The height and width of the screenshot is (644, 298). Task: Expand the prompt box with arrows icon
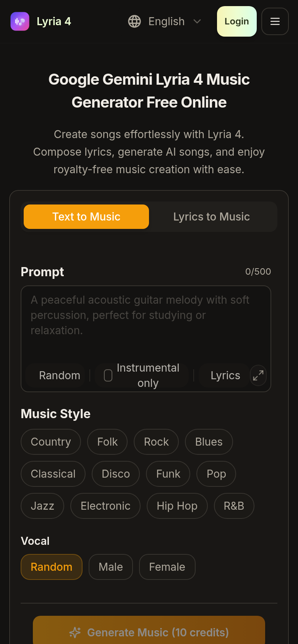[258, 375]
